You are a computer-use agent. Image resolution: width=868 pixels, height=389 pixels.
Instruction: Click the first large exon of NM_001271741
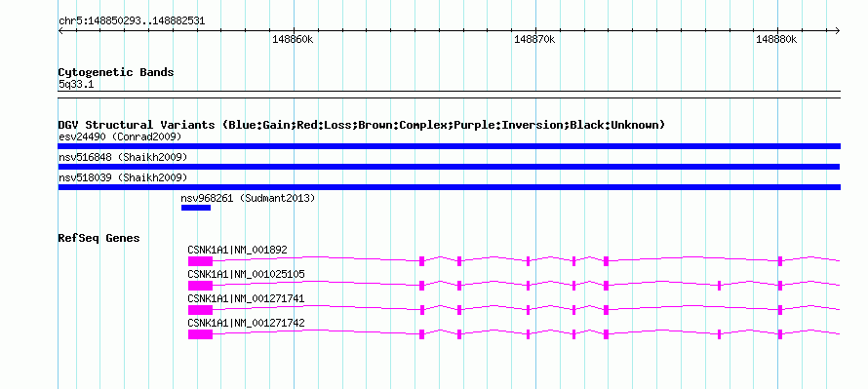pos(200,310)
